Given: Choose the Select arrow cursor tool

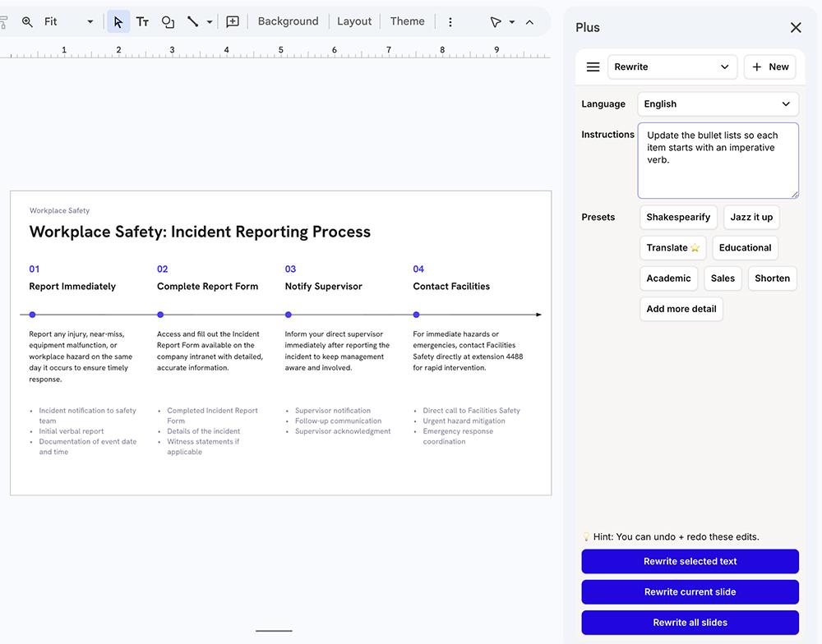Looking at the screenshot, I should tap(118, 21).
